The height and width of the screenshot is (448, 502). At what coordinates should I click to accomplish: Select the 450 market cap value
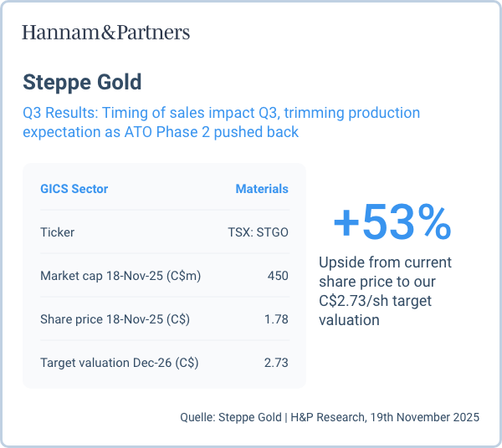coord(278,276)
